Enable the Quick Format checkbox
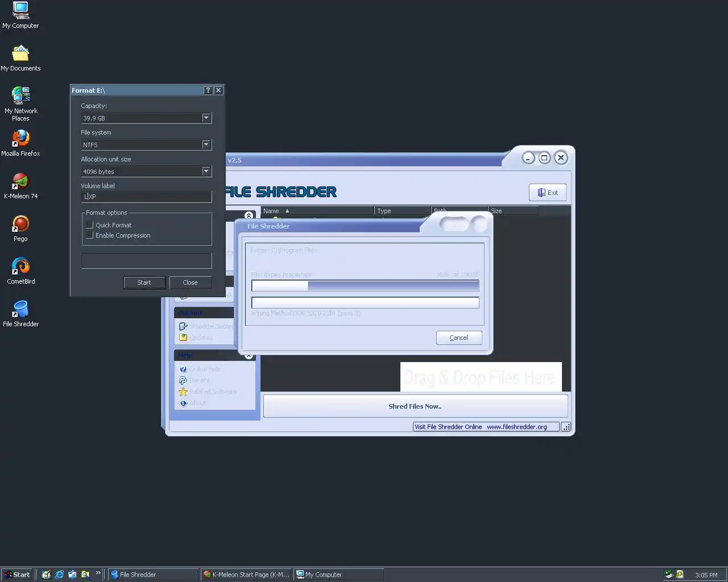Image resolution: width=728 pixels, height=582 pixels. [x=89, y=225]
